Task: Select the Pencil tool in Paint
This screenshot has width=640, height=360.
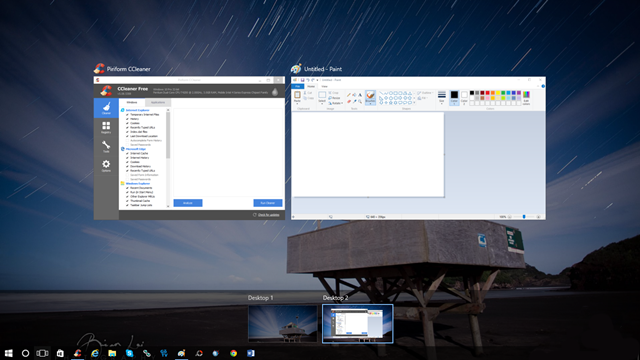Action: 349,95
